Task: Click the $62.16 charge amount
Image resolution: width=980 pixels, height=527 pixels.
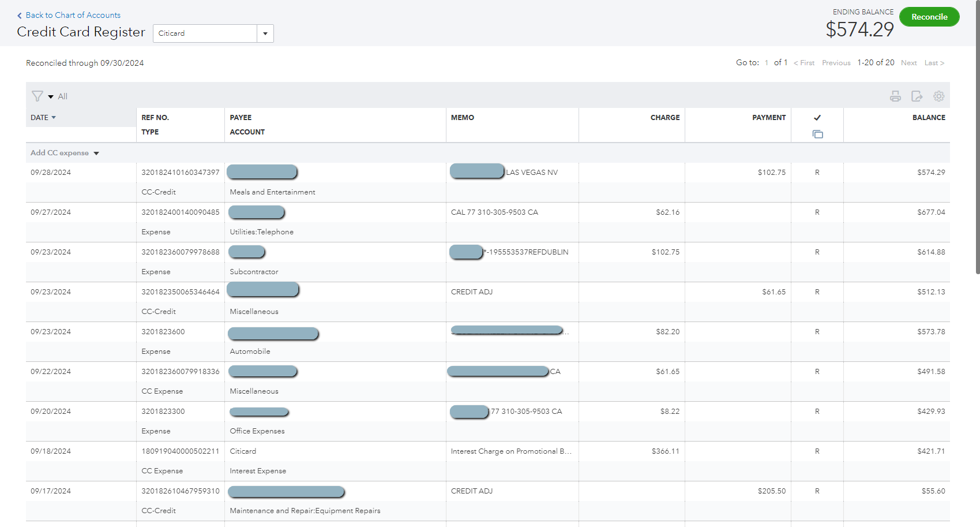Action: pos(668,212)
